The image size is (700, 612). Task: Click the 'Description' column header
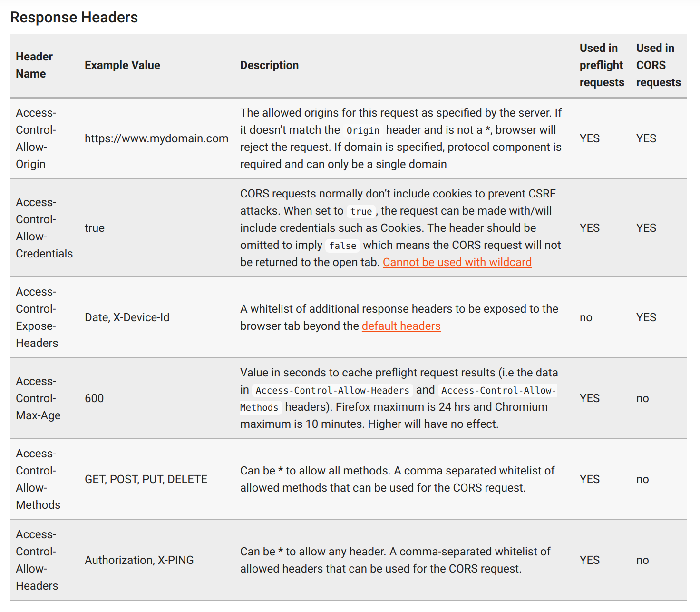click(269, 65)
